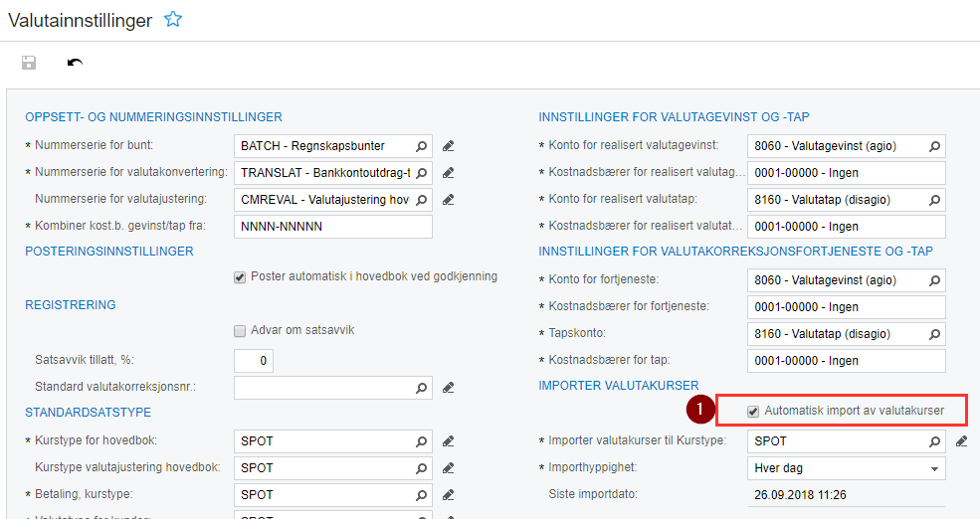Click INNSTILLINGER FOR VALUTAGEVINST OG -TAP heading
The width and height of the screenshot is (980, 519).
pyautogui.click(x=674, y=117)
